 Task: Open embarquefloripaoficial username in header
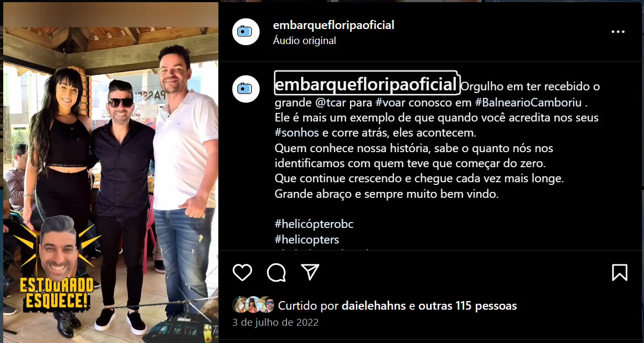[333, 25]
